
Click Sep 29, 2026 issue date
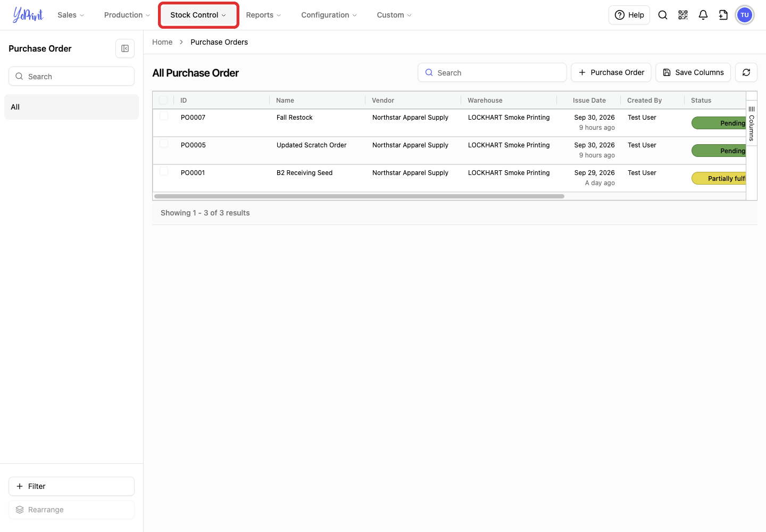point(594,173)
